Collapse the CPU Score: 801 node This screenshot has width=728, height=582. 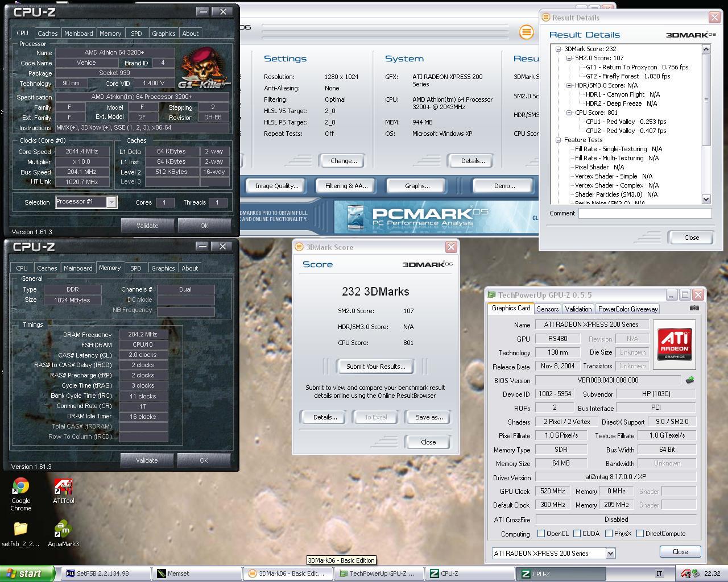point(569,113)
